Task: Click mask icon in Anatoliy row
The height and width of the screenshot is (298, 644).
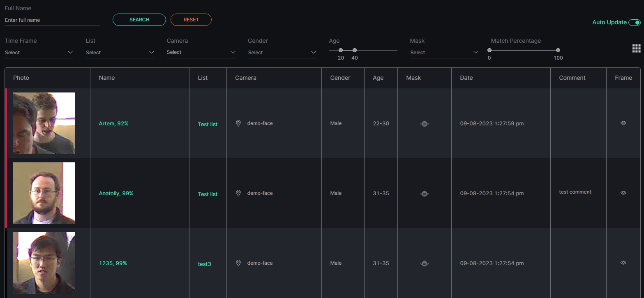Action: (425, 193)
